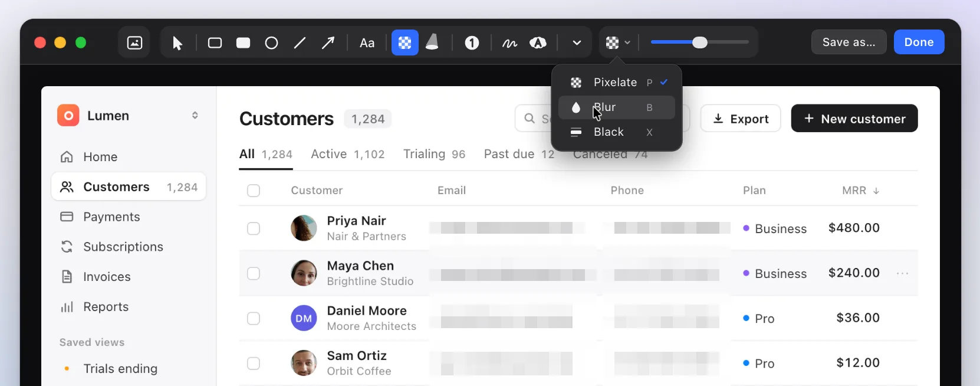Toggle the pixelate redaction tool

[x=405, y=42]
